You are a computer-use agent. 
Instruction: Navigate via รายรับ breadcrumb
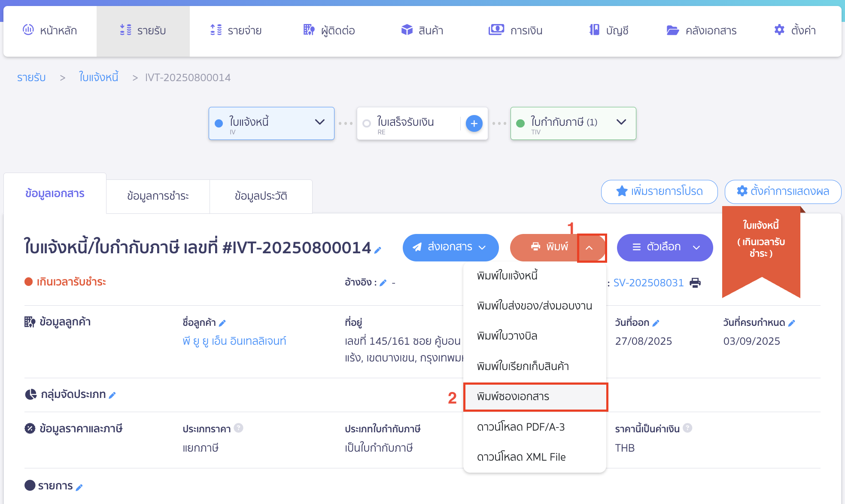(31, 77)
